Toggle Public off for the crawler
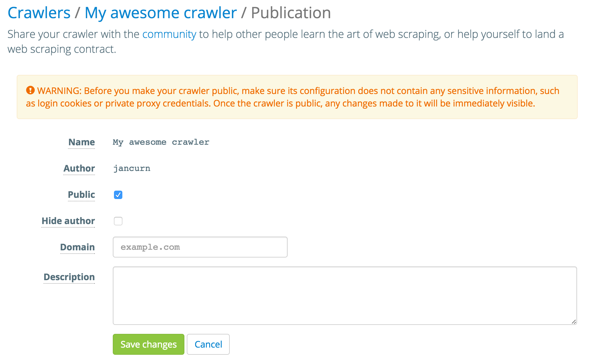589x364 pixels. [118, 195]
